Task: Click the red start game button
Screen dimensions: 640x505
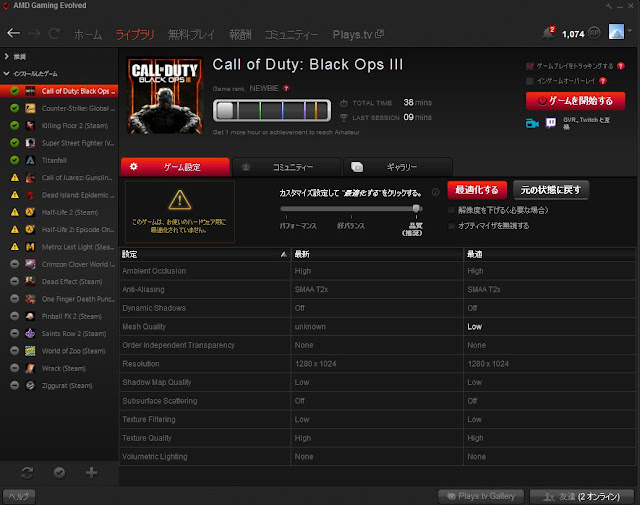Action: pyautogui.click(x=575, y=100)
